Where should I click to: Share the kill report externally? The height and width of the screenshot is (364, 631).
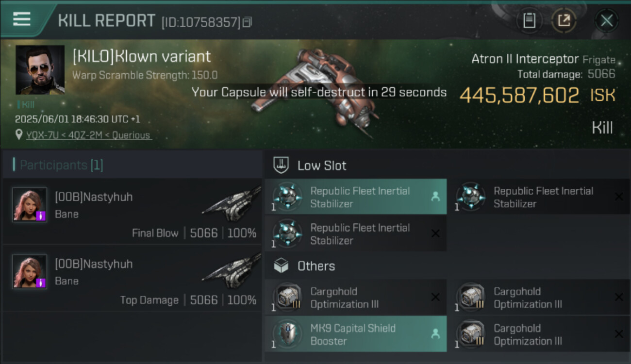pyautogui.click(x=564, y=20)
